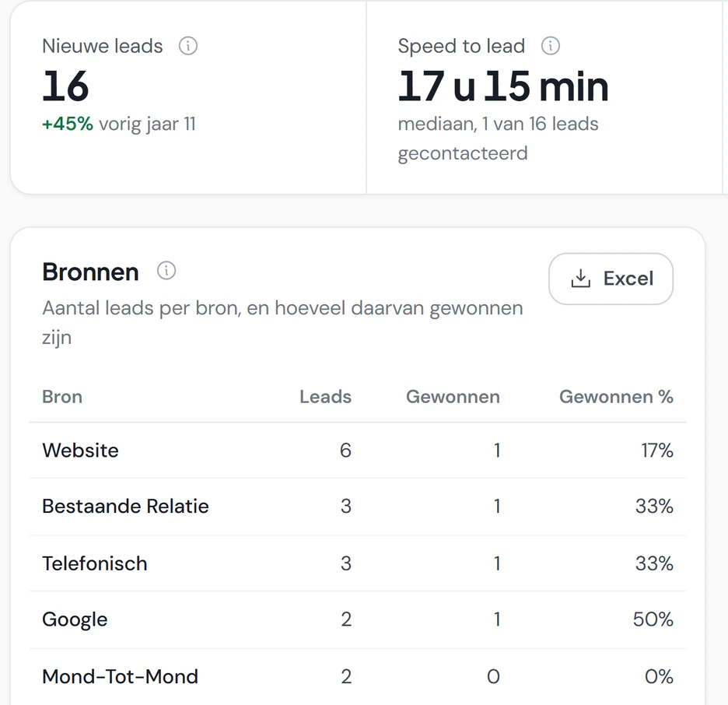Select the Bestaande Relatie row label
The width and height of the screenshot is (728, 705).
(125, 507)
